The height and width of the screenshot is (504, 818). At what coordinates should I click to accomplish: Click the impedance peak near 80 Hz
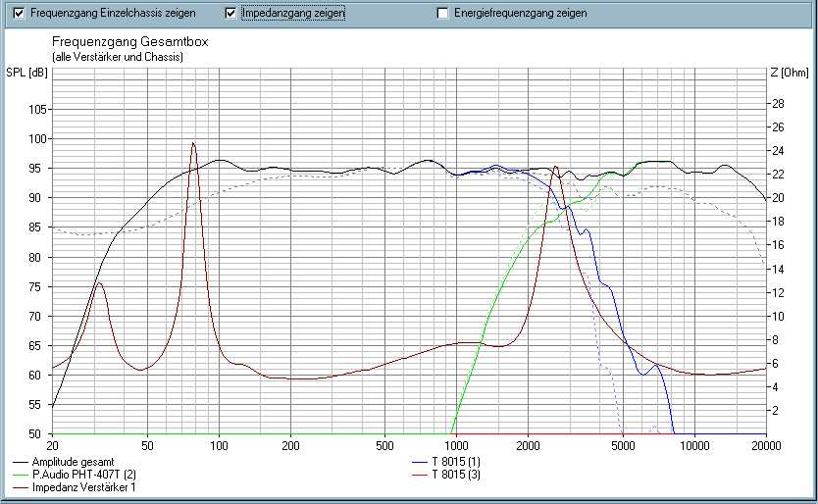[x=193, y=143]
